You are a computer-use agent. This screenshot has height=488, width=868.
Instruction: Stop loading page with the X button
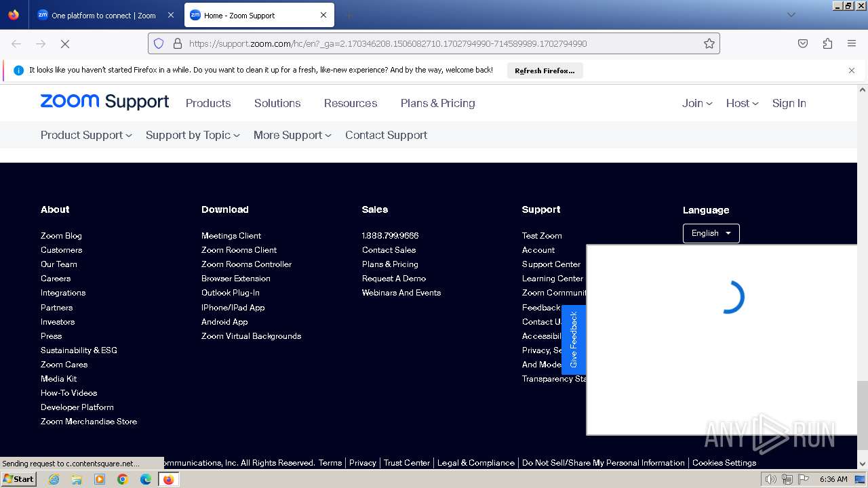(65, 43)
